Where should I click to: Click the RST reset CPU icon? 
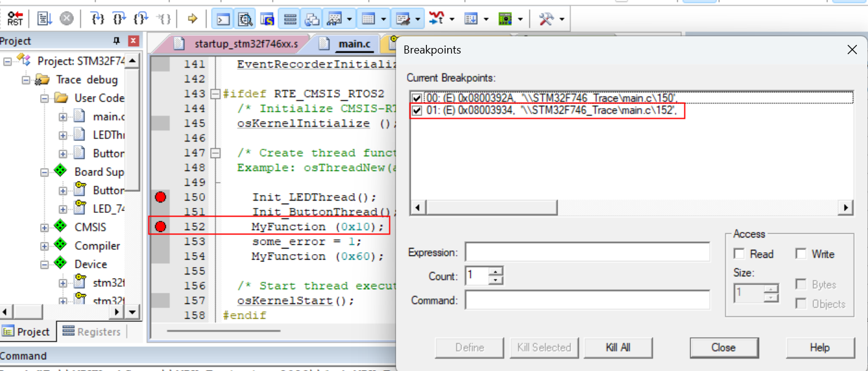pyautogui.click(x=17, y=18)
